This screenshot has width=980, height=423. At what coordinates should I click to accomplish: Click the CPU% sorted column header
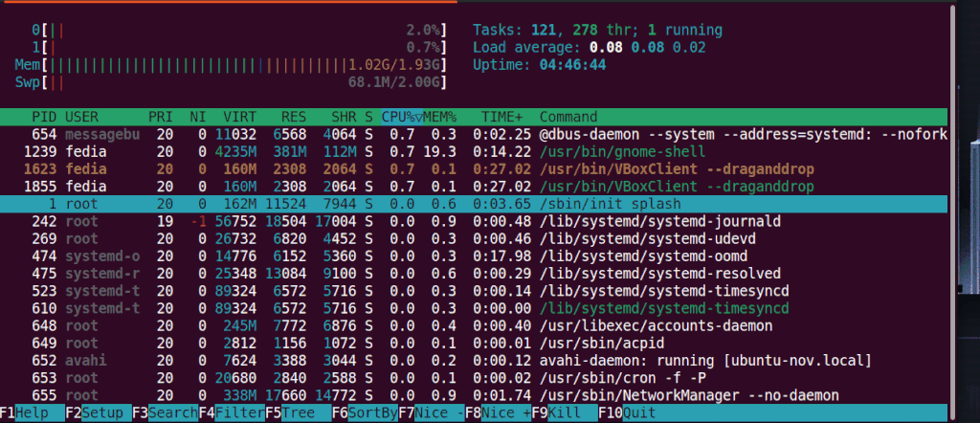point(402,117)
